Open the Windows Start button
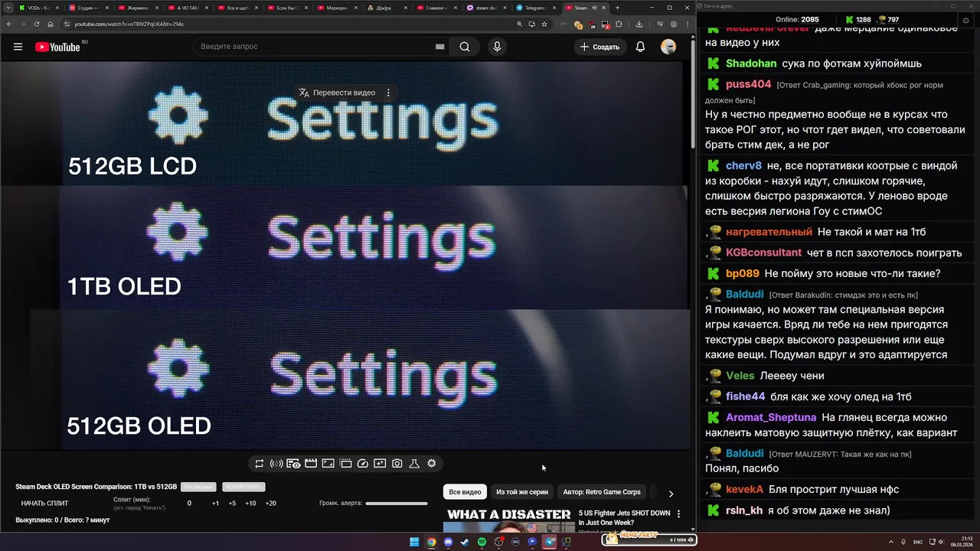 [x=414, y=542]
